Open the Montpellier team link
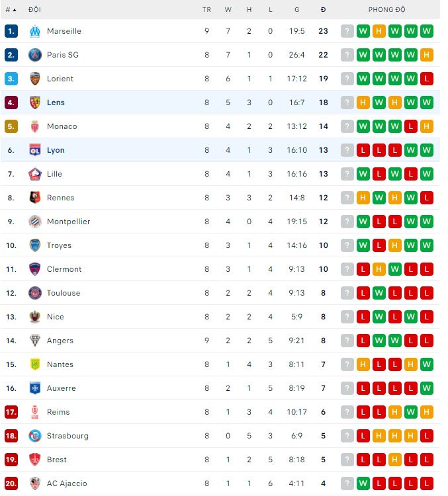 (68, 222)
